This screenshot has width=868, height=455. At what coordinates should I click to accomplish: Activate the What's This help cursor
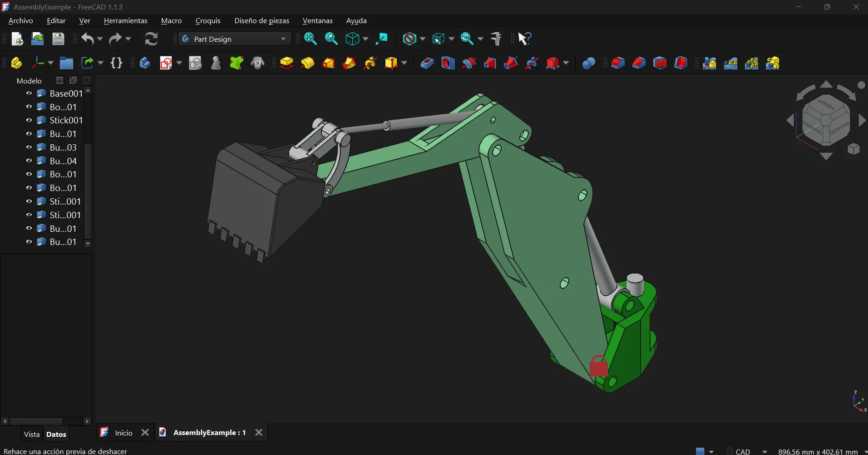pyautogui.click(x=525, y=39)
